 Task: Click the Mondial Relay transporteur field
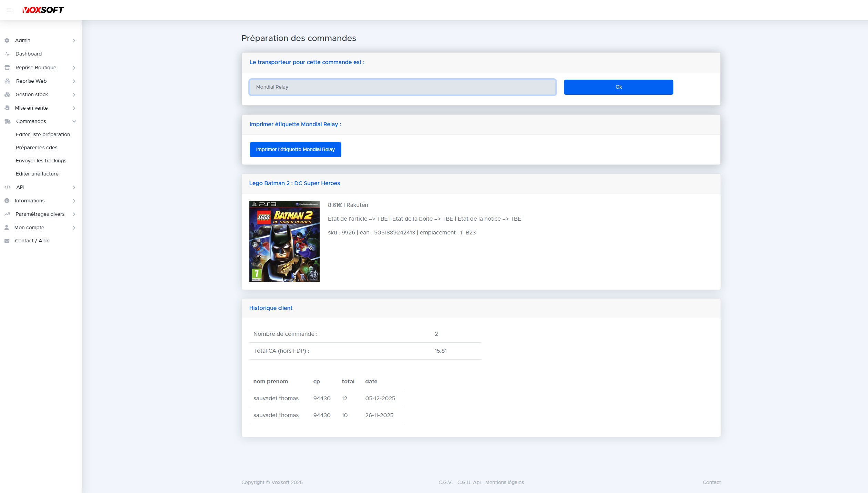(x=402, y=87)
